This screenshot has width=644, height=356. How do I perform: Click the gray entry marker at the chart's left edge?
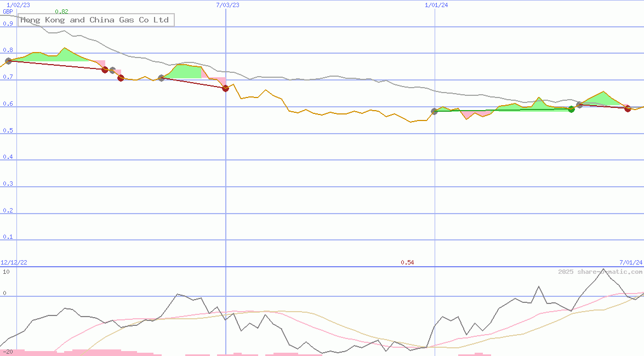pos(9,61)
